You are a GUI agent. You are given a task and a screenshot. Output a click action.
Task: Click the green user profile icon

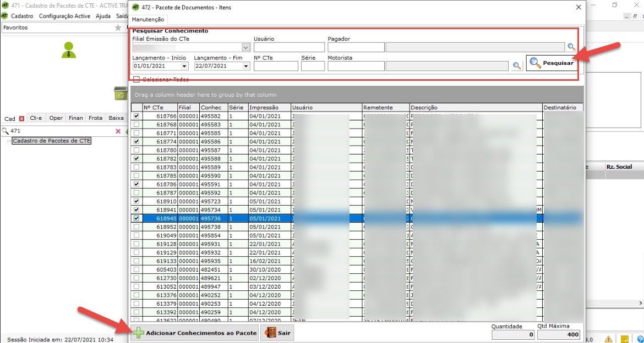coord(69,50)
